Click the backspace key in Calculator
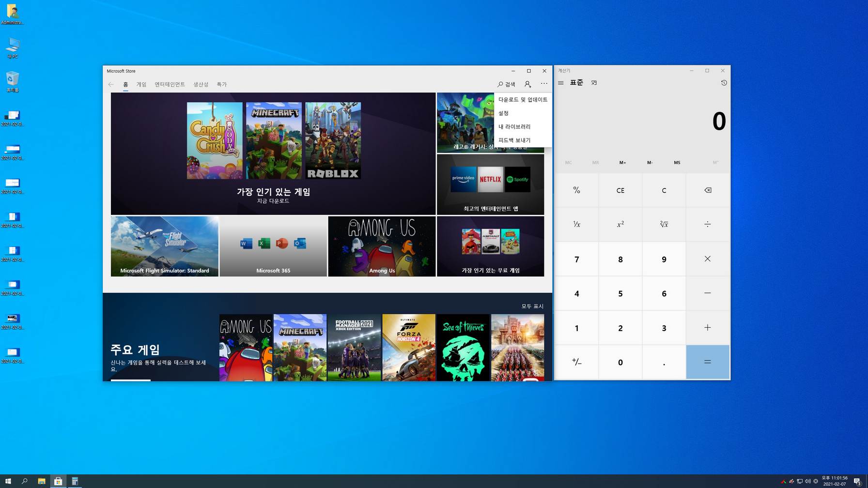 pyautogui.click(x=708, y=190)
